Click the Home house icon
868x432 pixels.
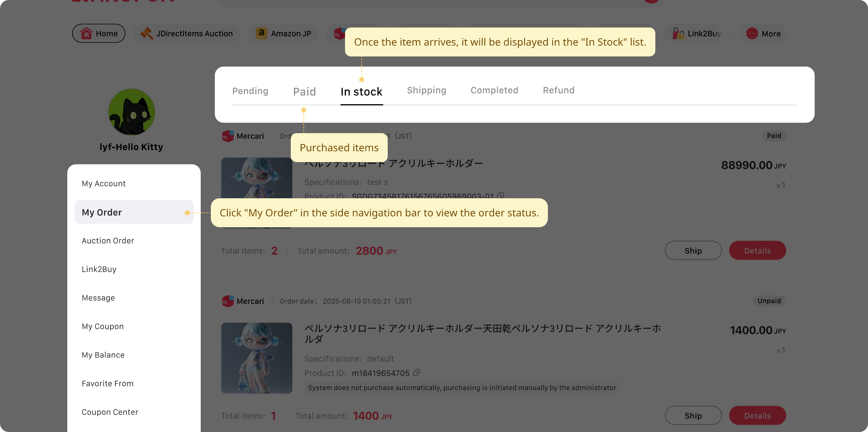point(86,34)
